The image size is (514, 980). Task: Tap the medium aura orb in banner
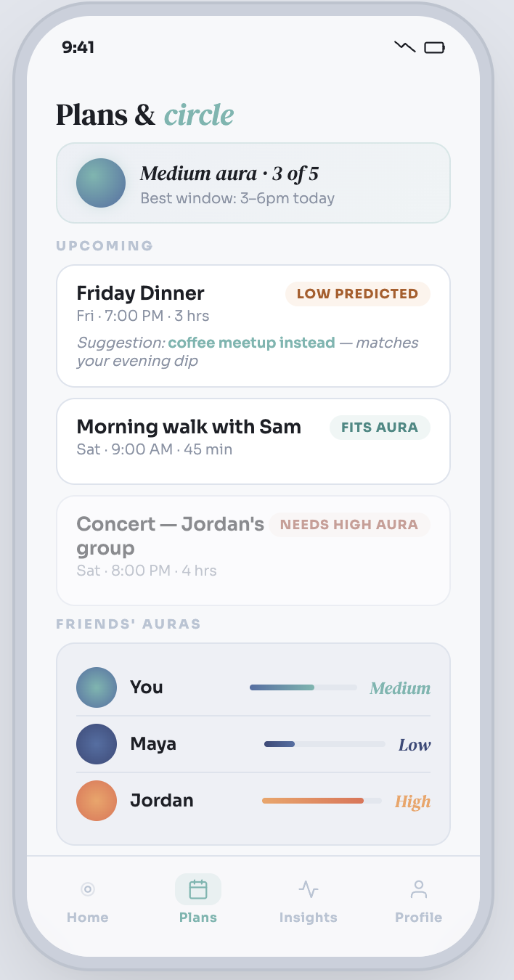point(101,183)
